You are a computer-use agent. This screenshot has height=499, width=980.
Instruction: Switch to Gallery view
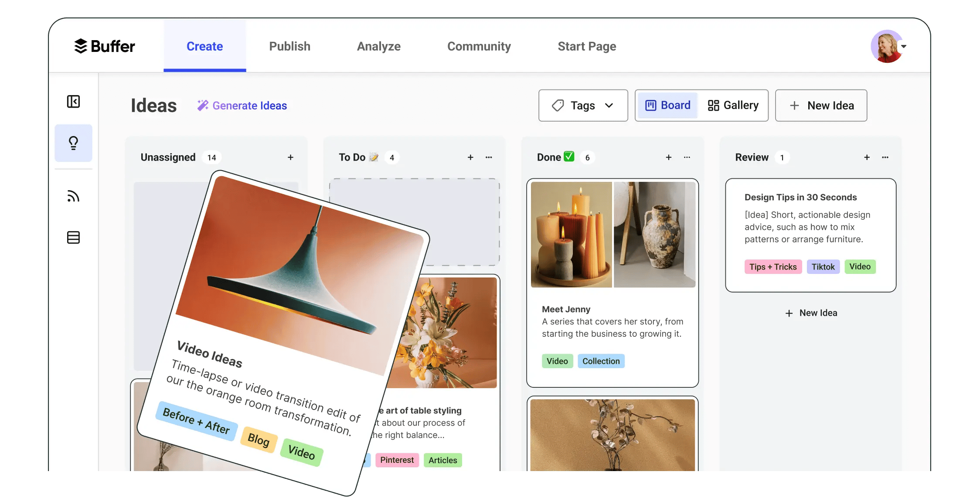point(733,105)
